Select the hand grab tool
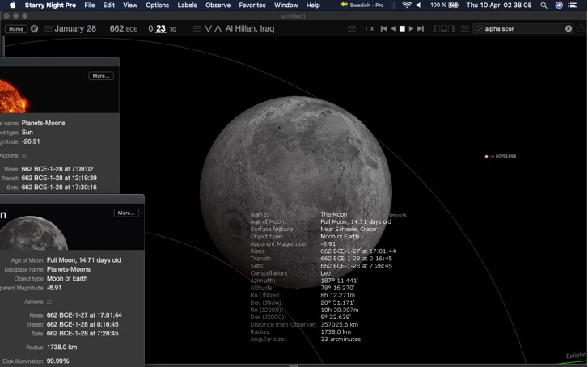Screen dimensions: 588x367 [x=34, y=29]
